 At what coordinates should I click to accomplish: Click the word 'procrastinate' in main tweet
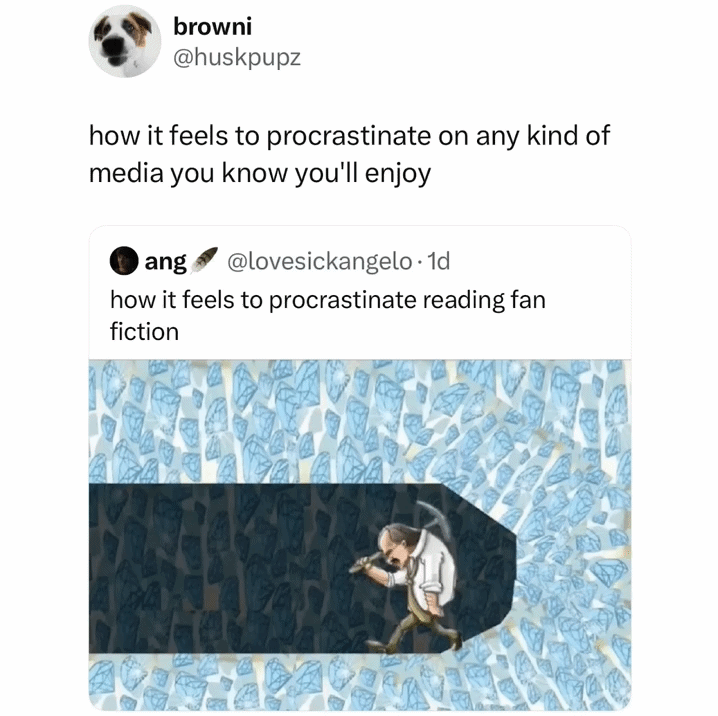349,136
